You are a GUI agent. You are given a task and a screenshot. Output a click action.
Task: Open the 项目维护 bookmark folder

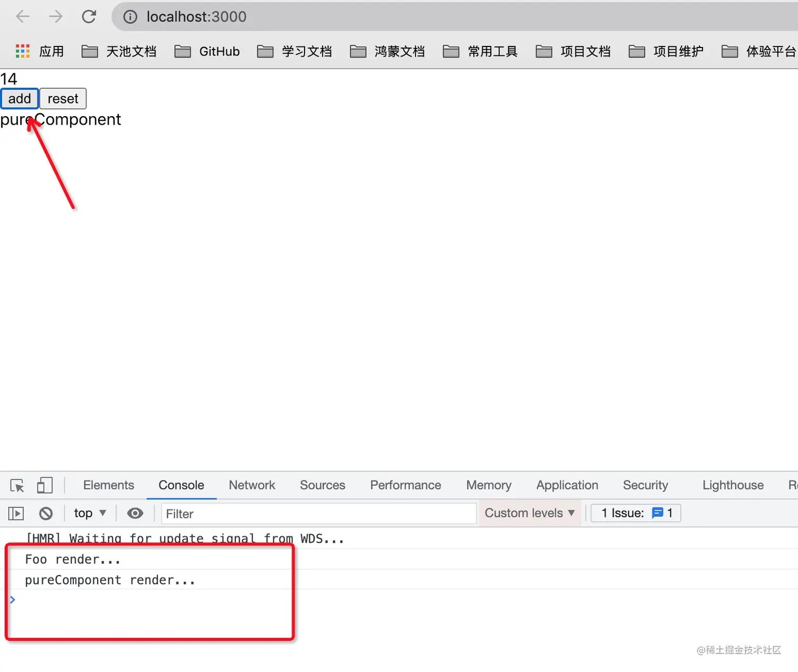[x=666, y=51]
